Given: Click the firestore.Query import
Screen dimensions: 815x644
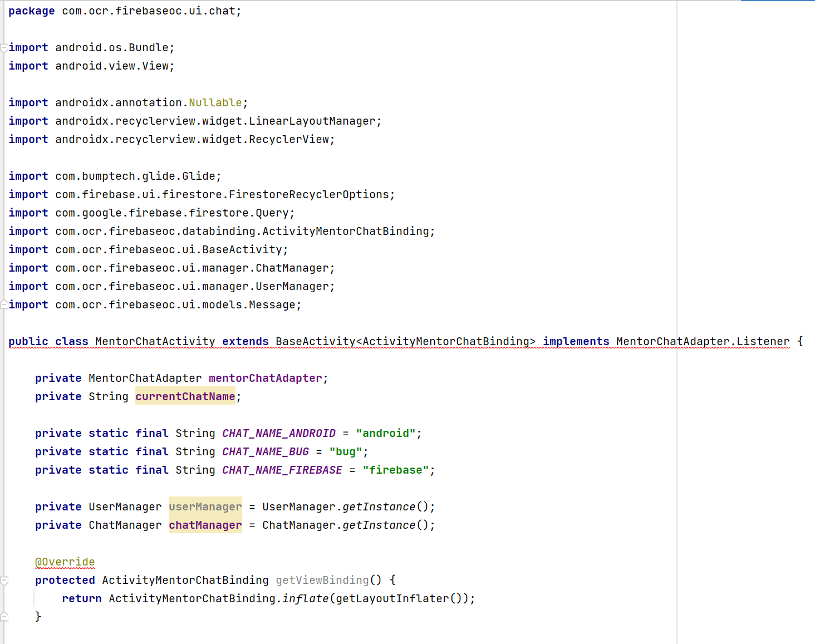Looking at the screenshot, I should click(152, 213).
